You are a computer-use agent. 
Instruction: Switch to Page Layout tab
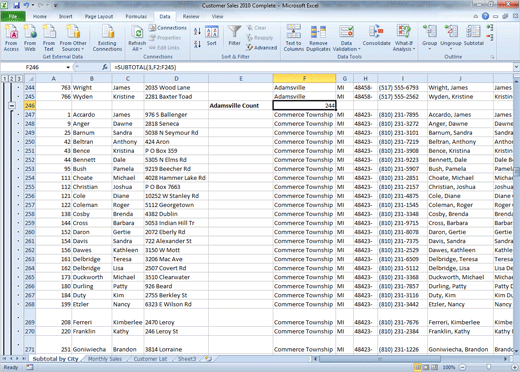pyautogui.click(x=99, y=16)
